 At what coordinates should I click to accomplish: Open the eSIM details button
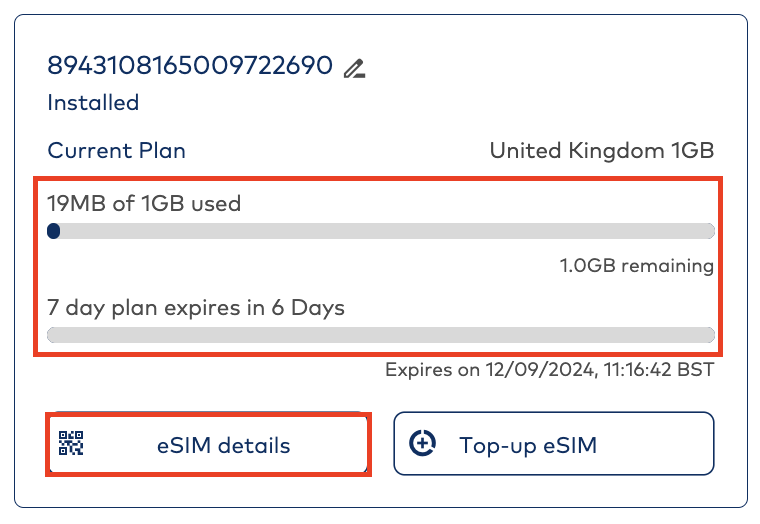pos(223,445)
